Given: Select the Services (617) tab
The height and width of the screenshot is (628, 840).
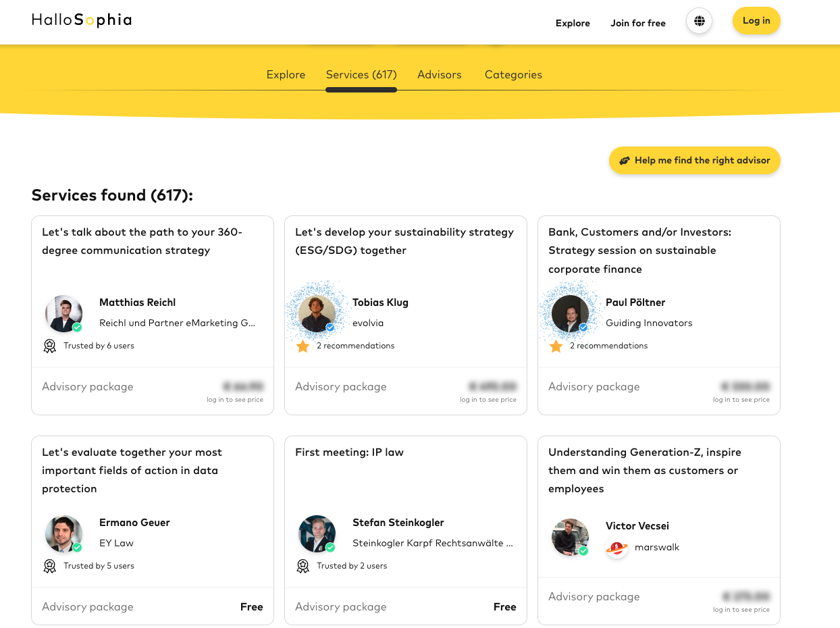Looking at the screenshot, I should tap(361, 75).
